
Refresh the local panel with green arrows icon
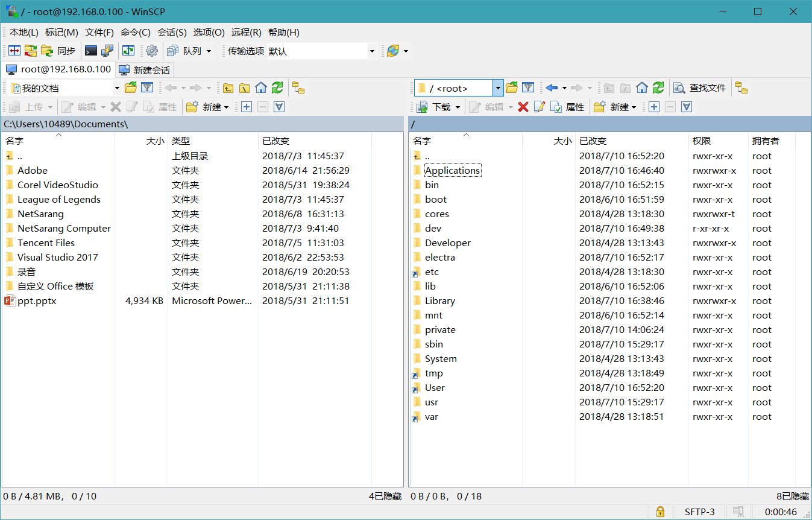click(x=277, y=88)
